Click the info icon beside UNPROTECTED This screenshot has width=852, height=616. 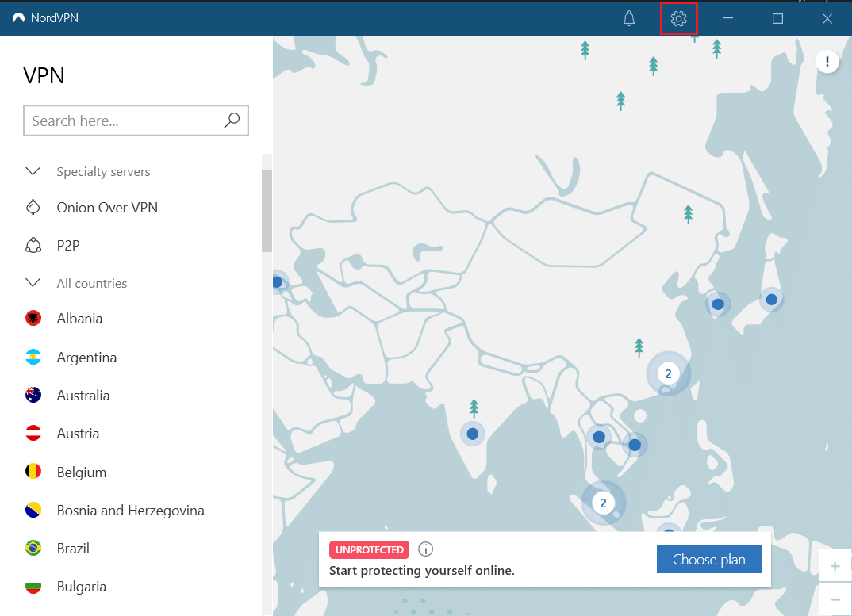click(x=426, y=549)
